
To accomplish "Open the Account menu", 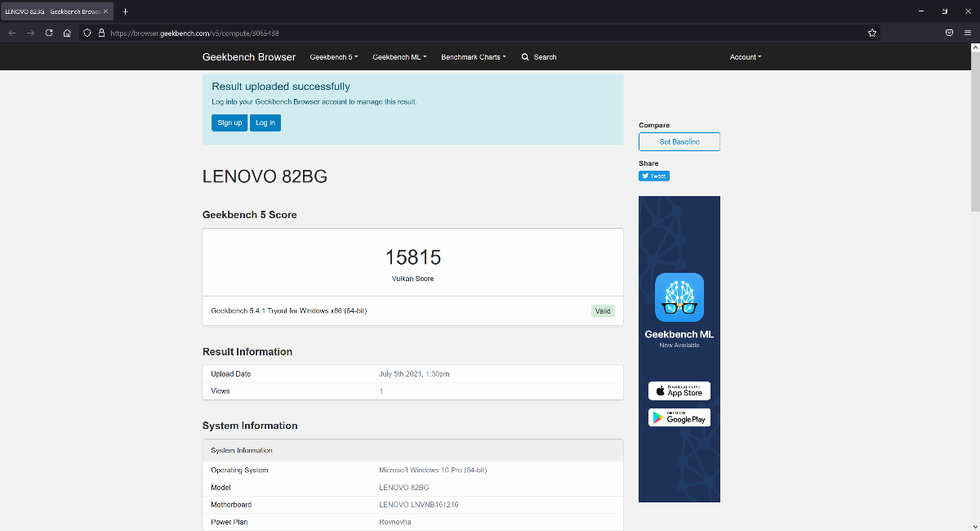I will (x=745, y=57).
